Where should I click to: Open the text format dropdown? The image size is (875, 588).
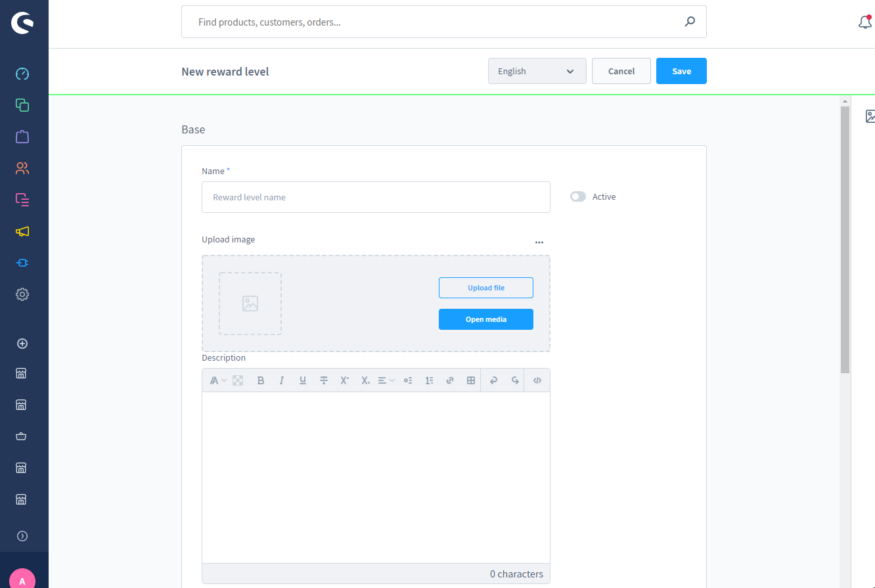pos(217,380)
